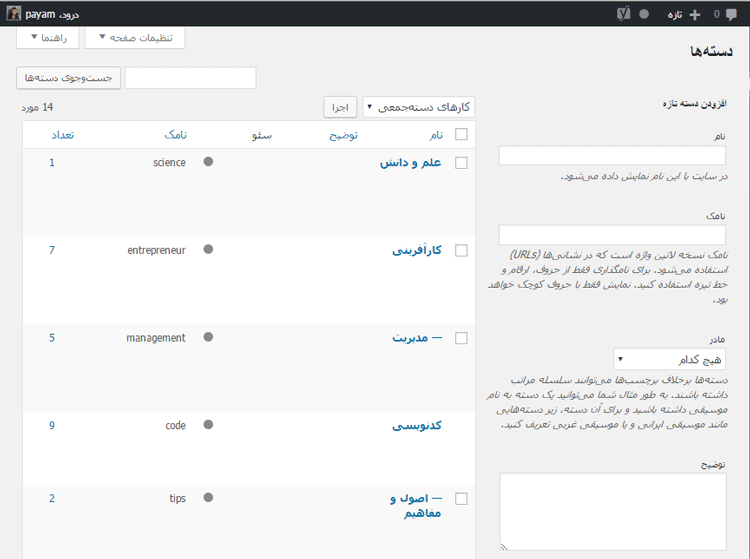Open the کدنویسی category link
The height and width of the screenshot is (559, 750).
click(x=417, y=425)
